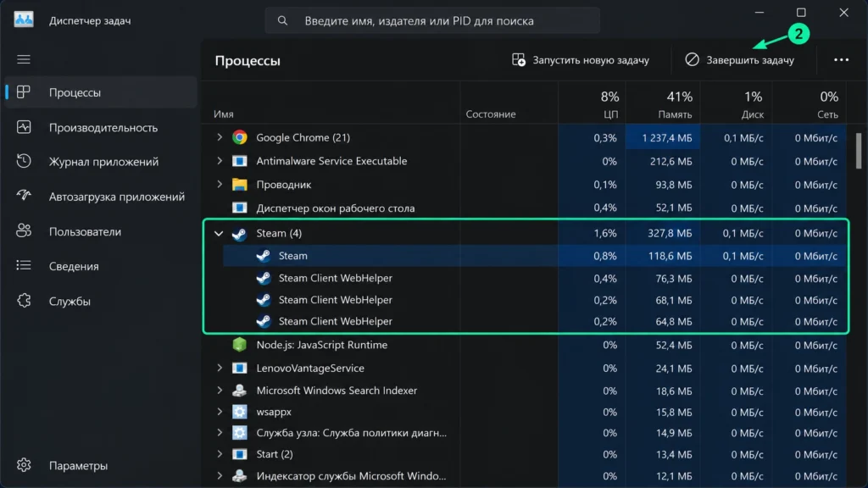Click the Проводник folder icon
The image size is (868, 488).
[240, 184]
